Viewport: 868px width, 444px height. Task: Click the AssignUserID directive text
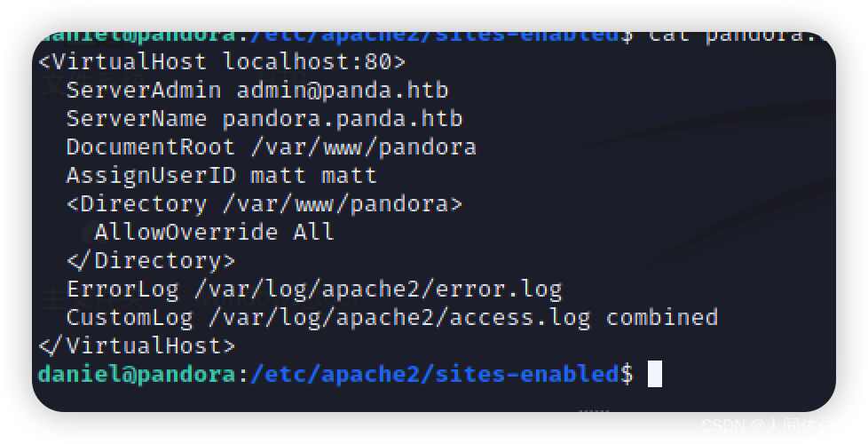click(x=151, y=176)
